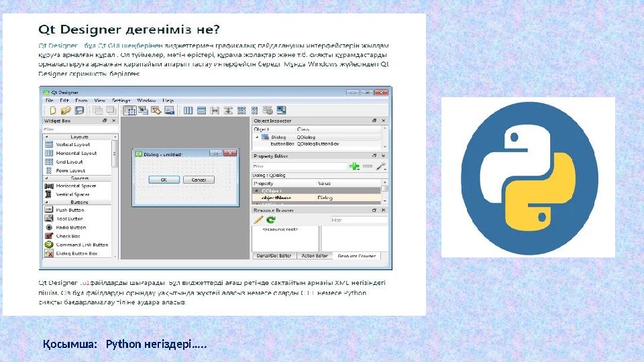Click the Python logo image
The height and width of the screenshot is (362, 644).
coord(529,178)
